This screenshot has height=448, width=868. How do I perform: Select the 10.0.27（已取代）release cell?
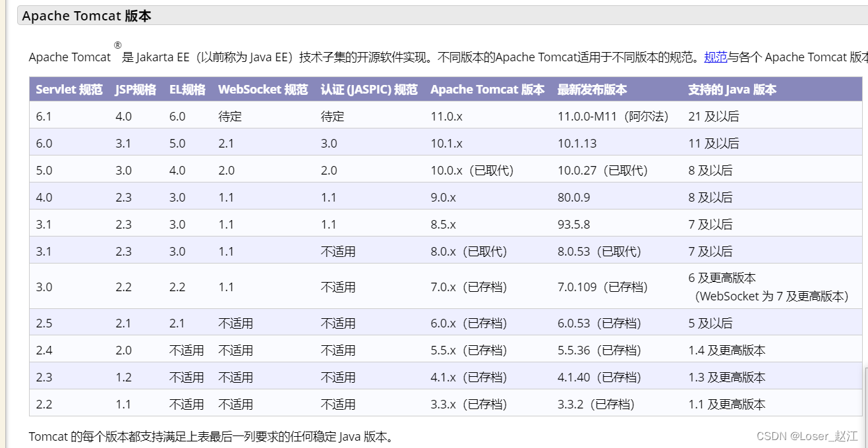coord(602,171)
